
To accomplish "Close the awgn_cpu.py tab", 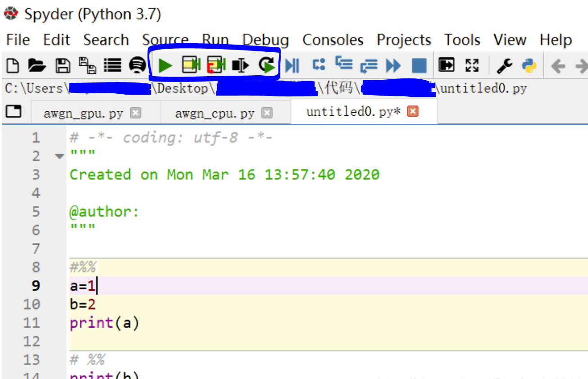I will [x=267, y=113].
